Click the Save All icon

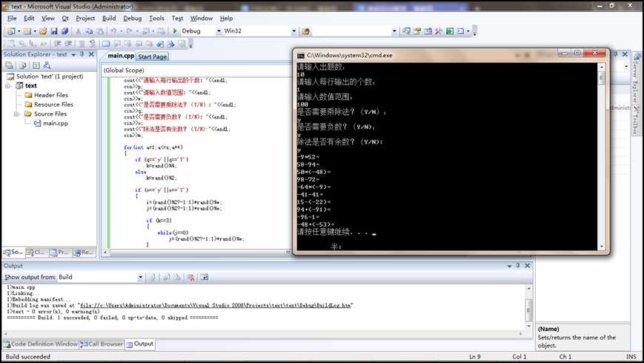[x=65, y=31]
